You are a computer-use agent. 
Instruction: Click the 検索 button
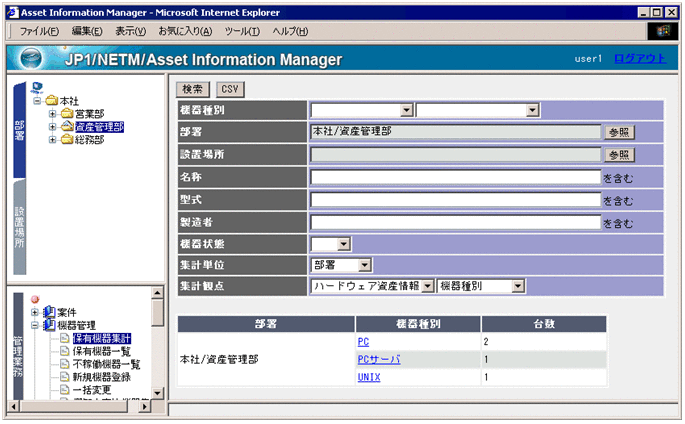tap(193, 89)
